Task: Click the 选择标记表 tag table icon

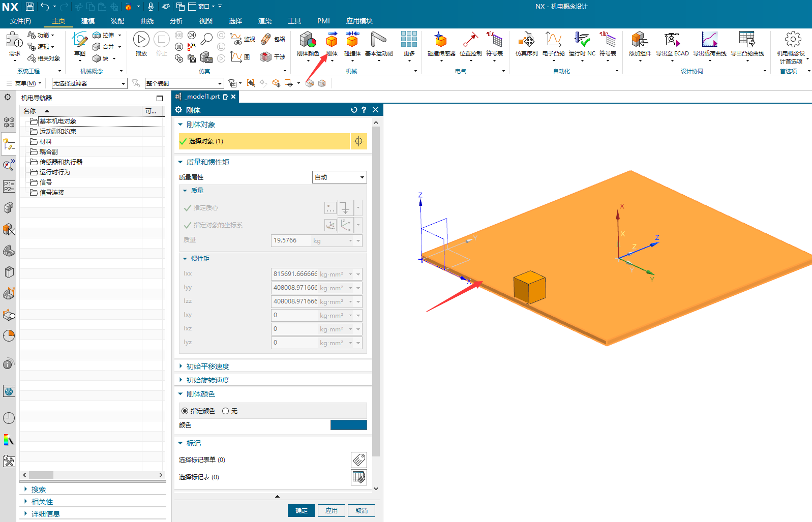Action: [359, 477]
